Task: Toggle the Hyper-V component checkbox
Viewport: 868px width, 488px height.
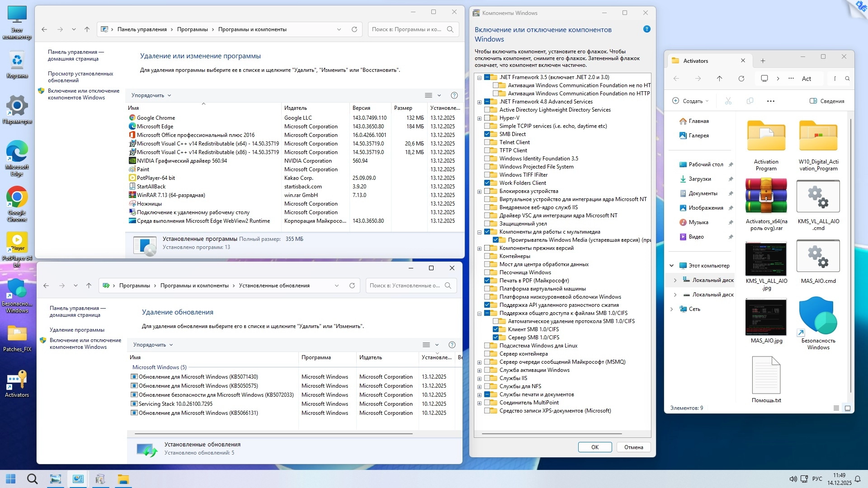Action: pos(487,118)
